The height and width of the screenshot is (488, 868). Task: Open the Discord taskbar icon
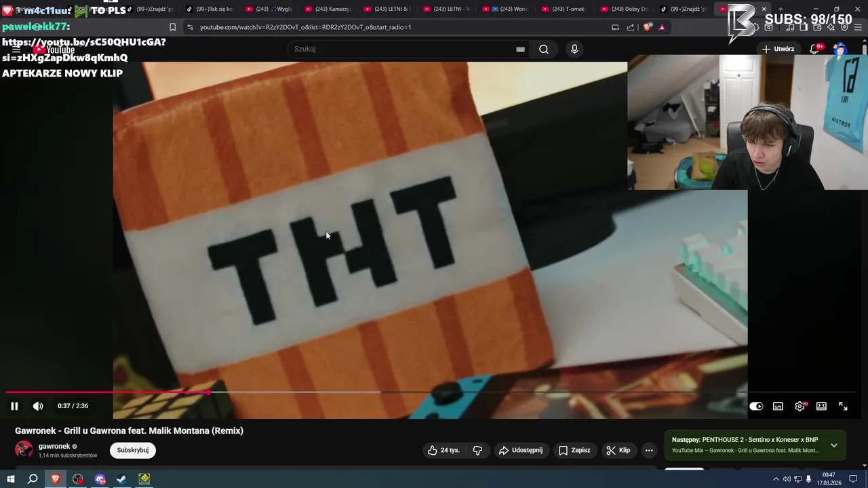click(100, 479)
